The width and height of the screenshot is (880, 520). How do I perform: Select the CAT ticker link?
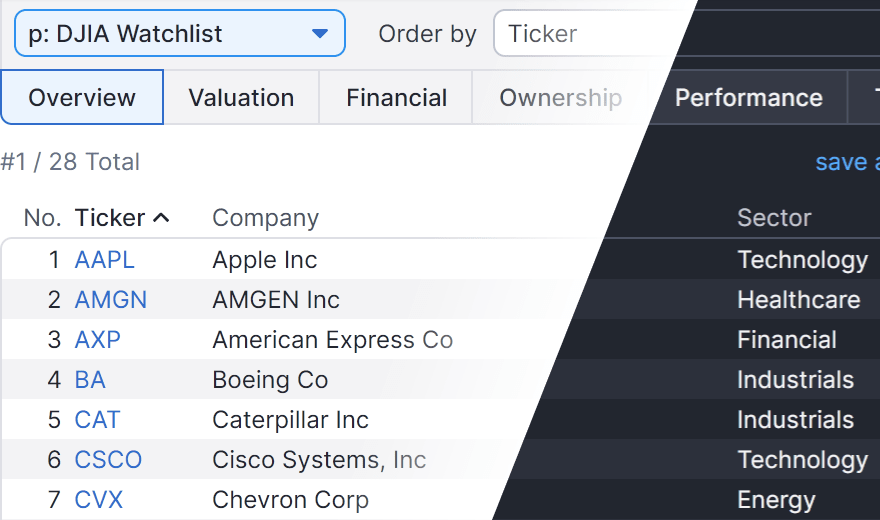[97, 420]
